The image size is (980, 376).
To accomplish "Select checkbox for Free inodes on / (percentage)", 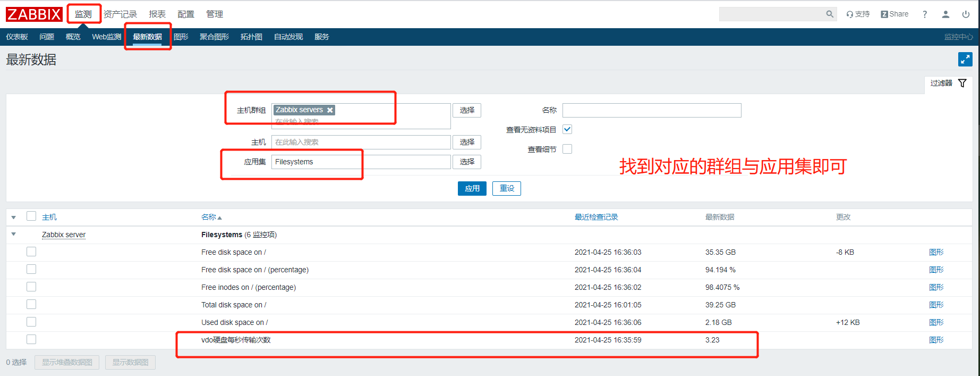I will [x=31, y=287].
